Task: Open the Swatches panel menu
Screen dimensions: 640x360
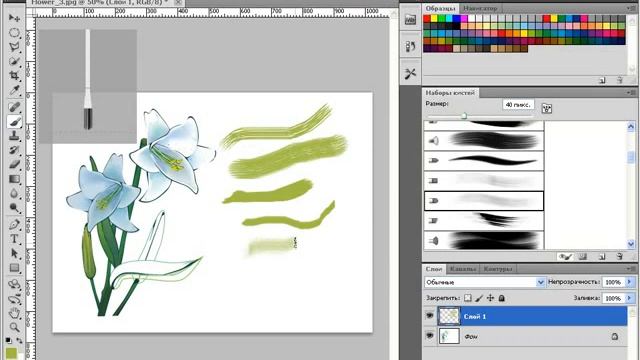Action: click(631, 8)
